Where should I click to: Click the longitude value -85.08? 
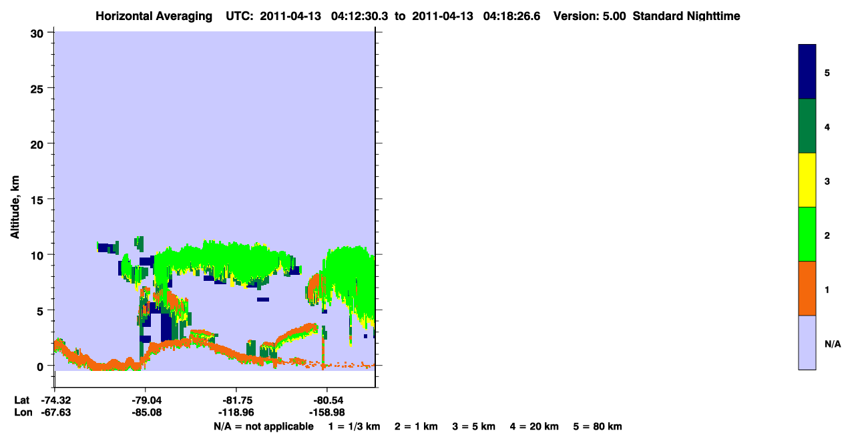pos(146,412)
